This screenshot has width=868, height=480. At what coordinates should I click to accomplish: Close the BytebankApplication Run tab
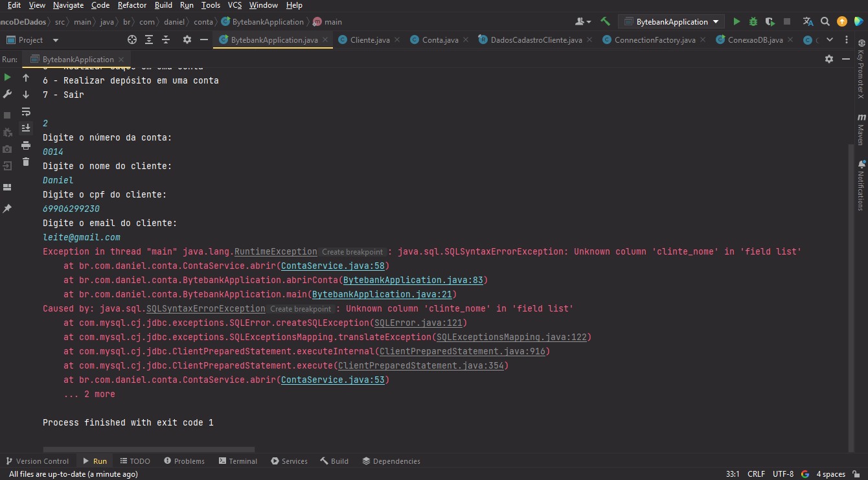[121, 59]
